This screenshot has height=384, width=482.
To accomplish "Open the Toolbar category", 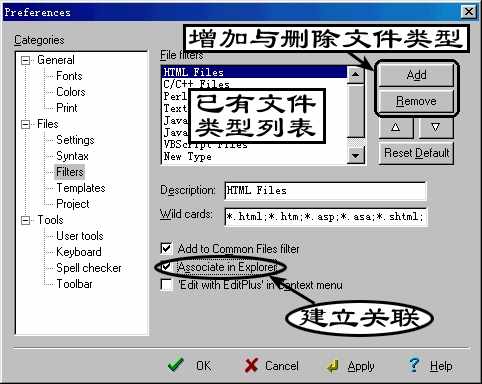I will [x=74, y=284].
